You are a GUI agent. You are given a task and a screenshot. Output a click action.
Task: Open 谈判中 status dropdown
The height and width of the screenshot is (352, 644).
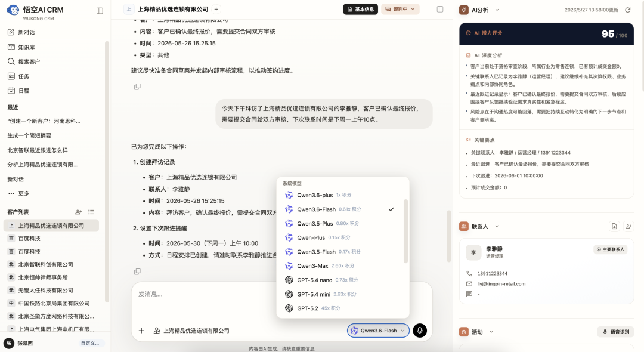coord(400,9)
